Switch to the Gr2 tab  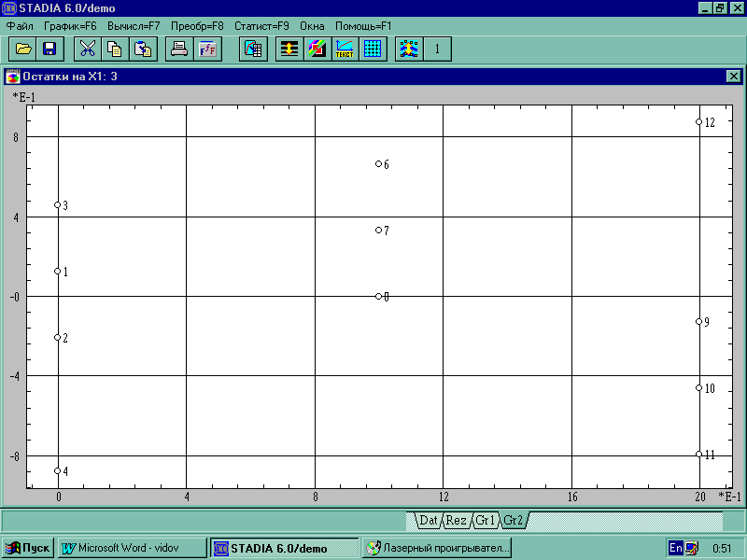(x=513, y=520)
